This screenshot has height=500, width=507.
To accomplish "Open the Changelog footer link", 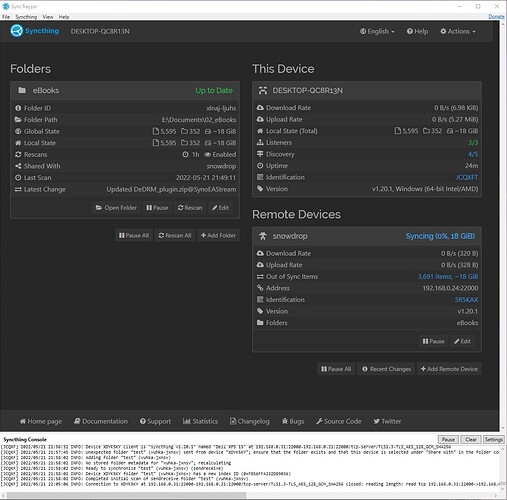I will 250,421.
